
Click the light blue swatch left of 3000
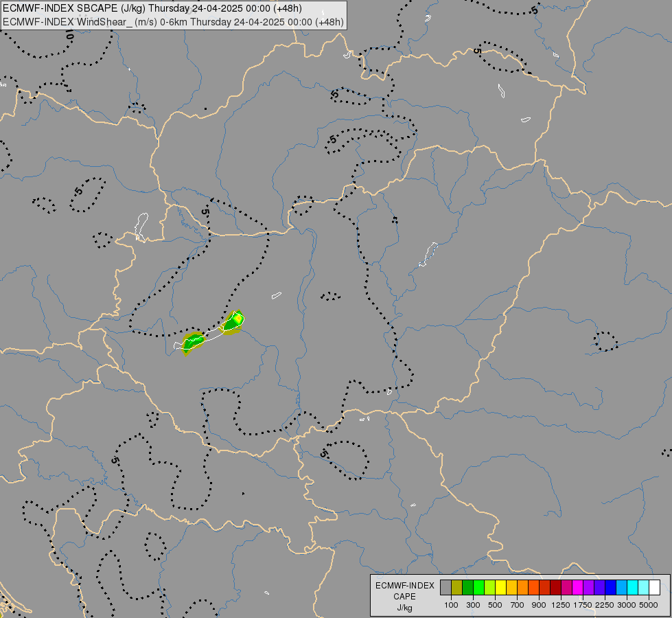pyautogui.click(x=622, y=588)
